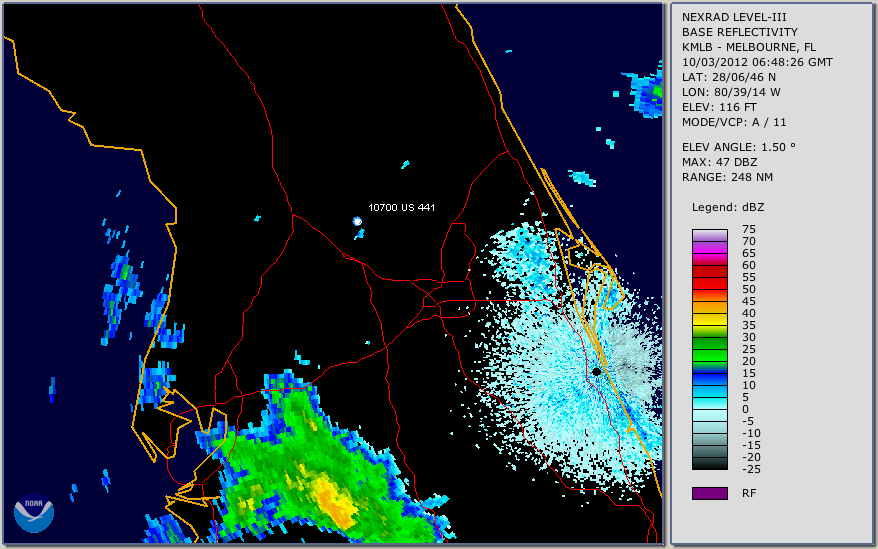Click the 'RF' legend label
This screenshot has height=549, width=878.
click(749, 494)
